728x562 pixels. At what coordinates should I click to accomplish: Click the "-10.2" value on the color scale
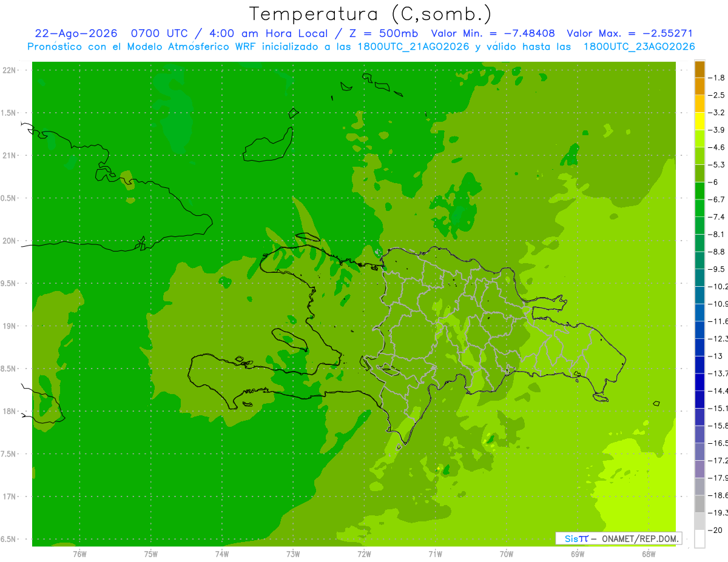pyautogui.click(x=718, y=286)
